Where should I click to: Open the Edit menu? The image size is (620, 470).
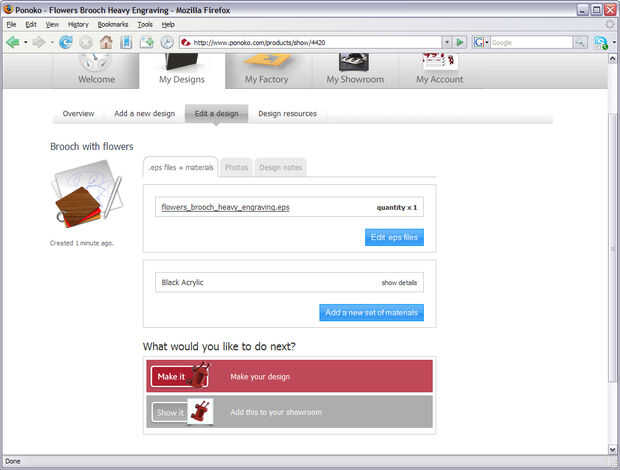[x=31, y=25]
